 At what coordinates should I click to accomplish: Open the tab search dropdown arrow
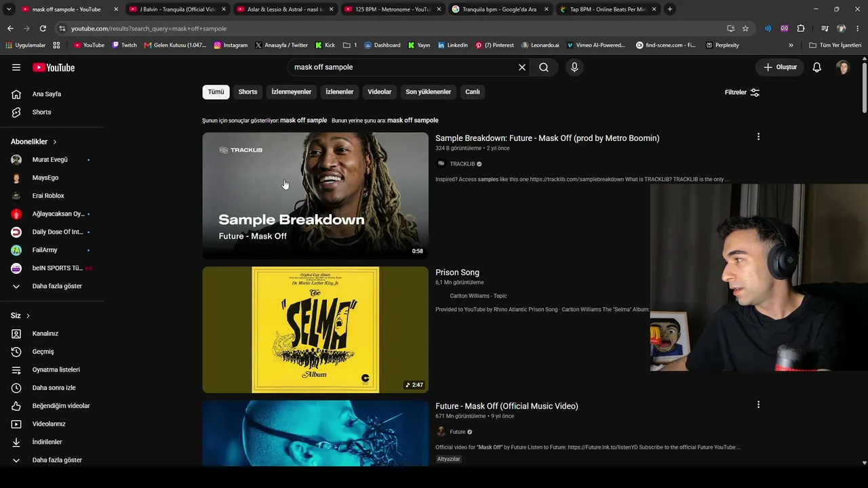(x=9, y=9)
